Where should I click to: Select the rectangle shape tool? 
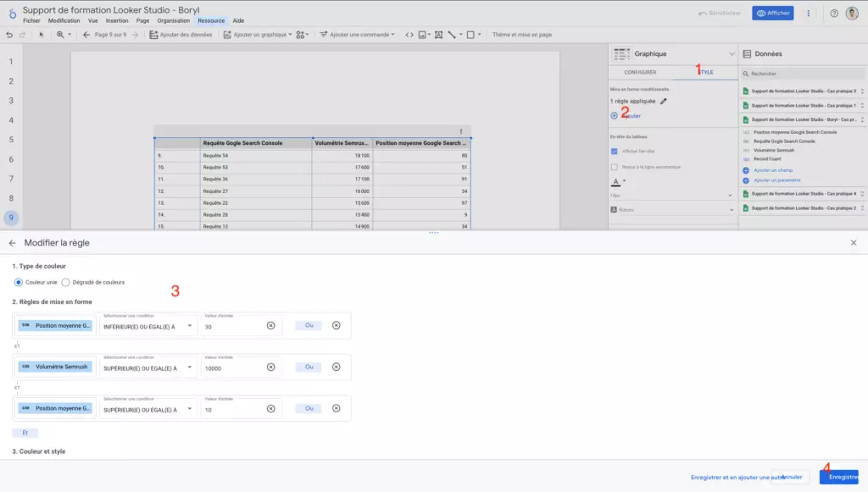[x=470, y=35]
